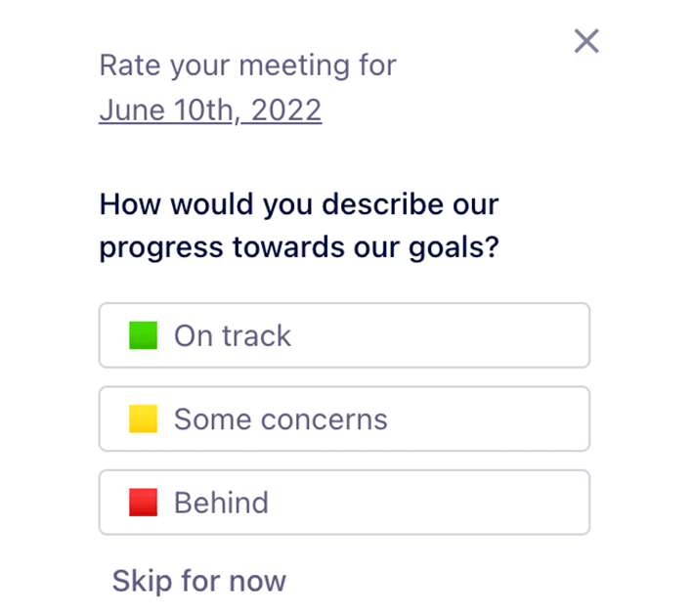Open the June 10th, 2022 meeting link

click(210, 110)
